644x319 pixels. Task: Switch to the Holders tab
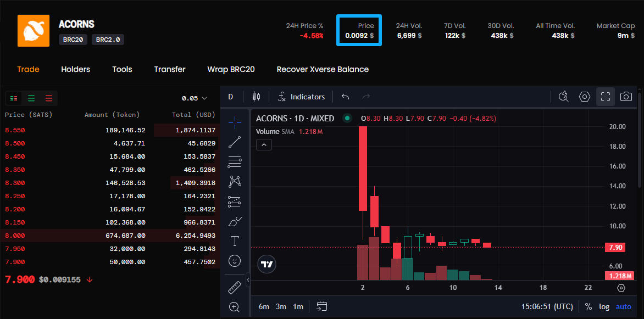76,69
